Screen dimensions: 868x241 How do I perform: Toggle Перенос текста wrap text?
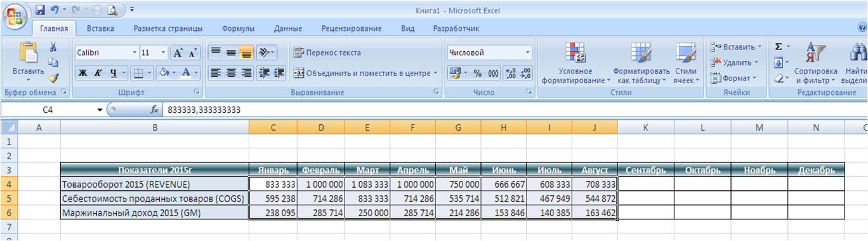point(327,53)
